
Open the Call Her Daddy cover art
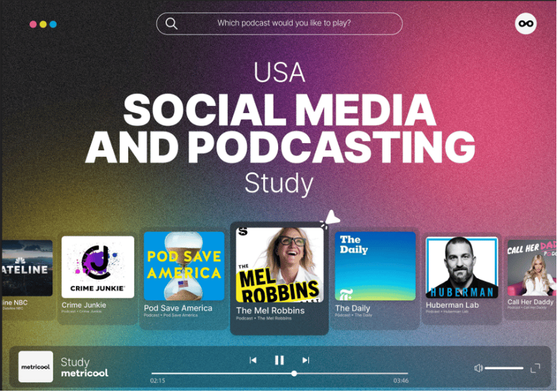point(532,268)
